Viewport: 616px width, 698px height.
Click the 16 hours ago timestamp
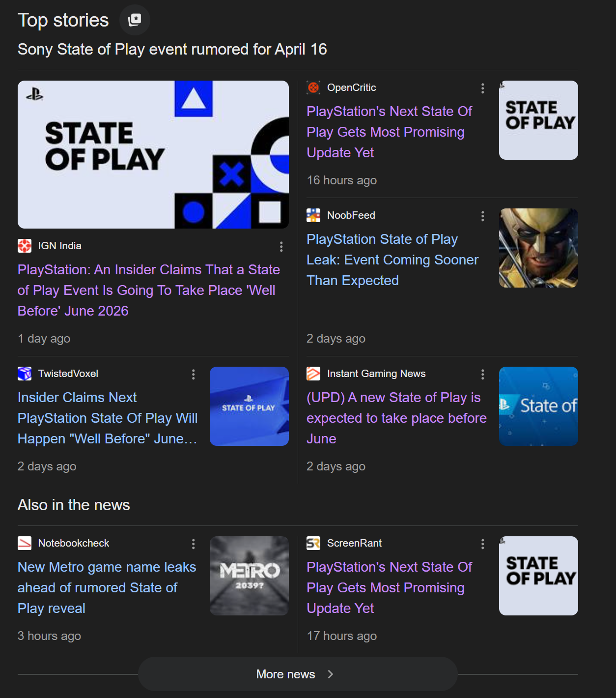tap(342, 180)
